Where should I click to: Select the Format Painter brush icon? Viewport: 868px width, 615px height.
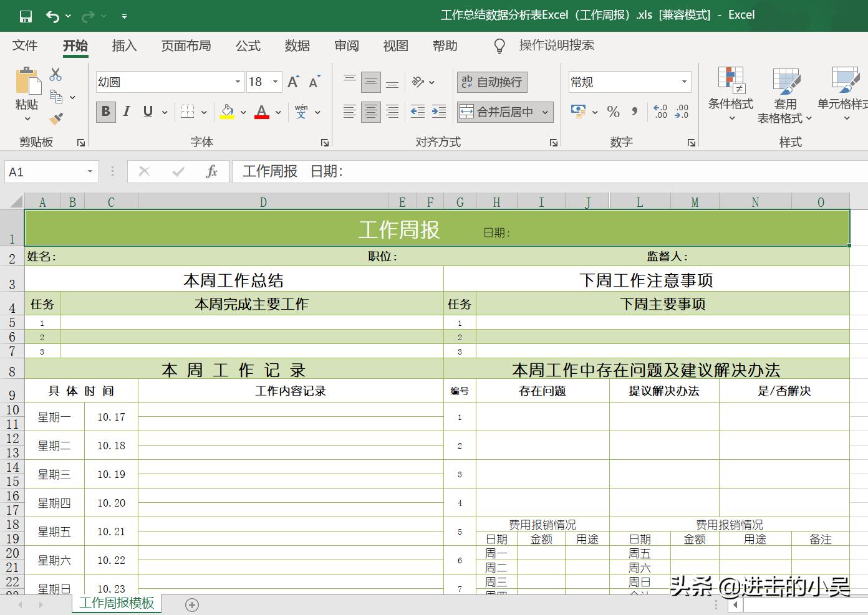56,118
